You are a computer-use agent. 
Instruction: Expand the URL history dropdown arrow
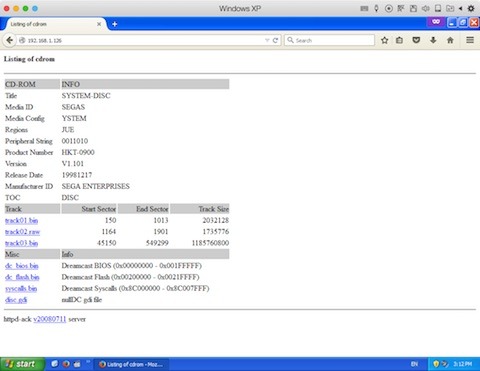point(267,40)
